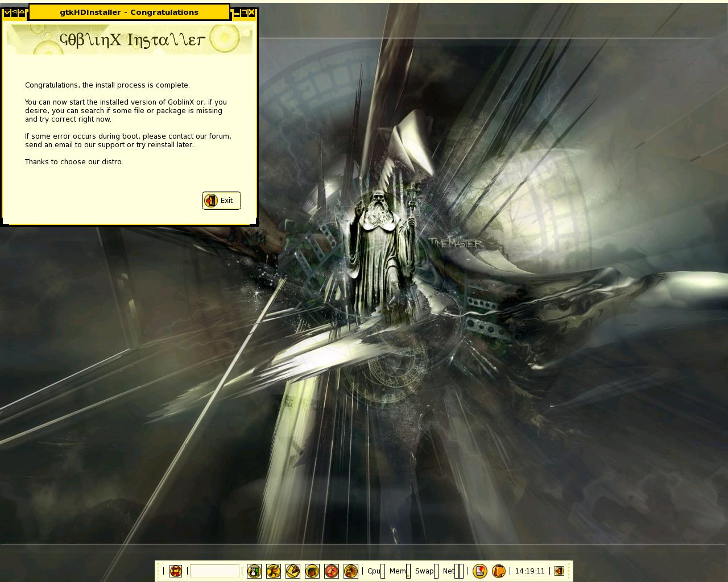Screen dimensions: 728x582
Task: Click the sixth launcher icon before the Cpu monitor
Action: [x=350, y=571]
